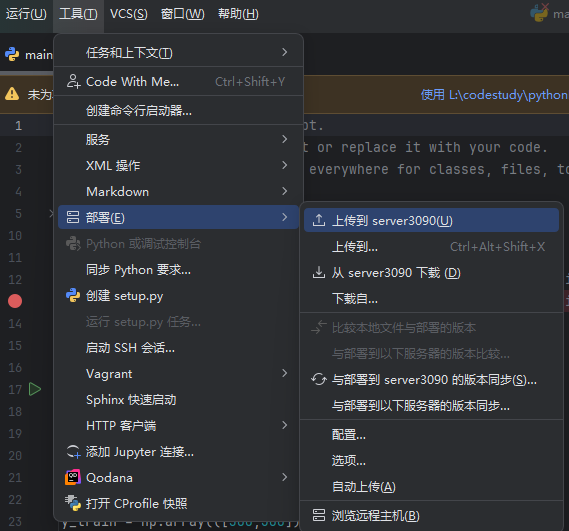
Task: Expand the 服务 submenu arrow
Action: click(x=285, y=139)
